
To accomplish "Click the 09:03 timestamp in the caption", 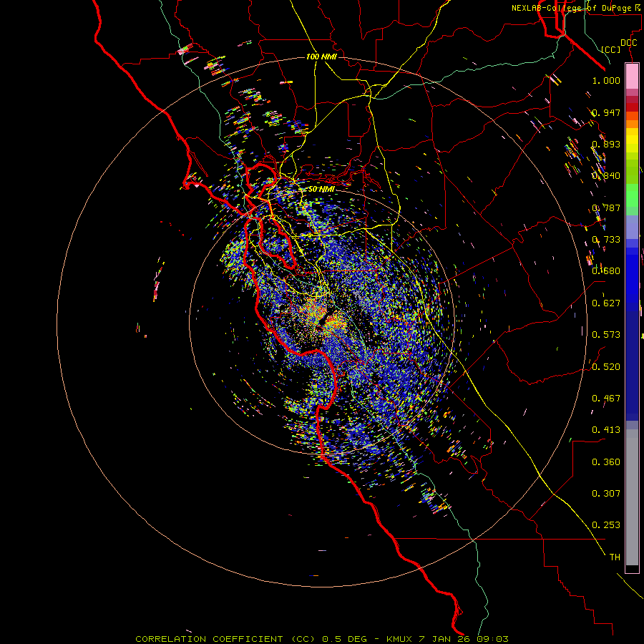I will click(492, 639).
